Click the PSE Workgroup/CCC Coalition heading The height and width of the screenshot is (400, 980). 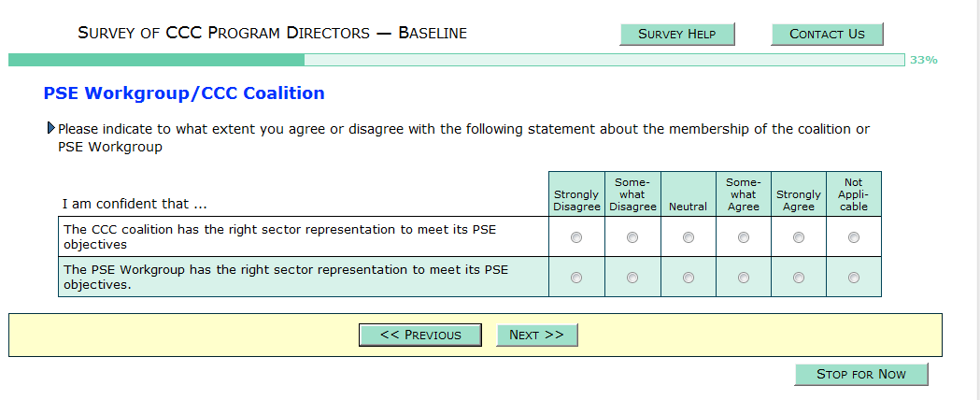pyautogui.click(x=184, y=93)
